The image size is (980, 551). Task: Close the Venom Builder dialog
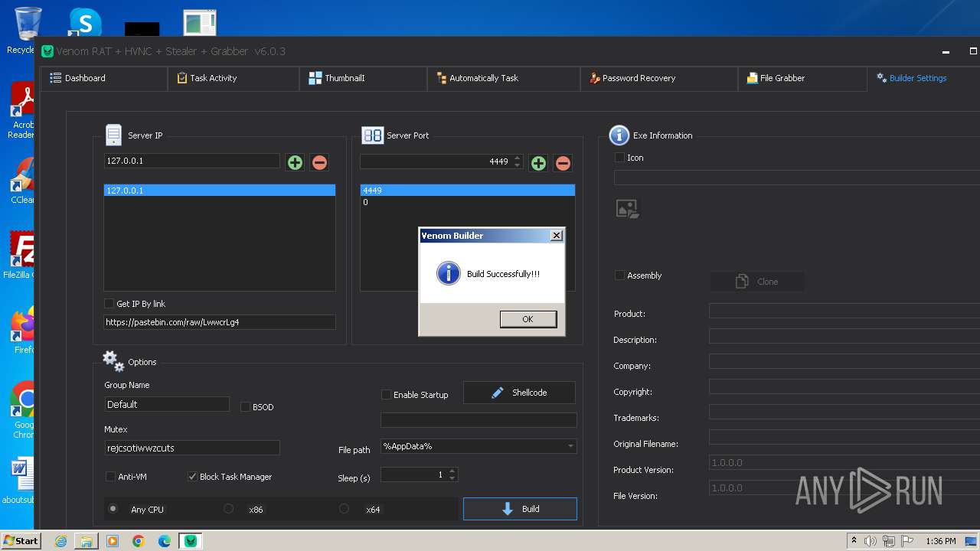[557, 236]
